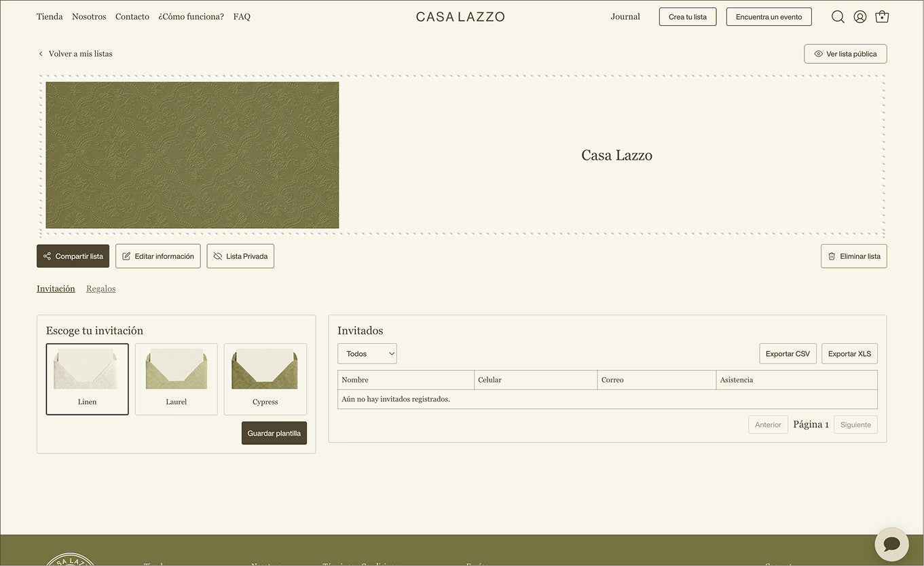The height and width of the screenshot is (566, 924).
Task: Click the Asistencia column header
Action: click(796, 380)
